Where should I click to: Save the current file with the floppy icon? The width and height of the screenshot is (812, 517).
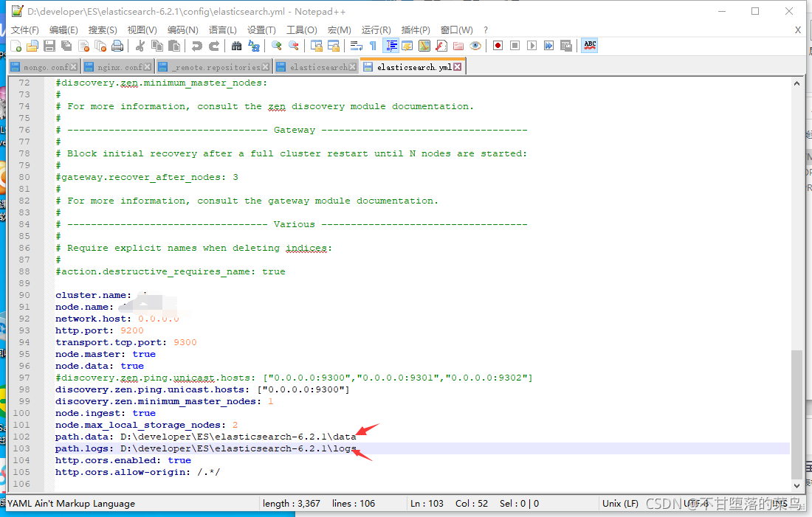[49, 46]
